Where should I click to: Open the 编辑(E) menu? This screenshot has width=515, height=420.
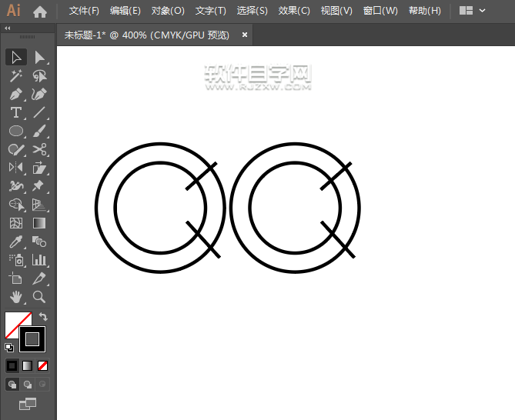click(x=125, y=11)
